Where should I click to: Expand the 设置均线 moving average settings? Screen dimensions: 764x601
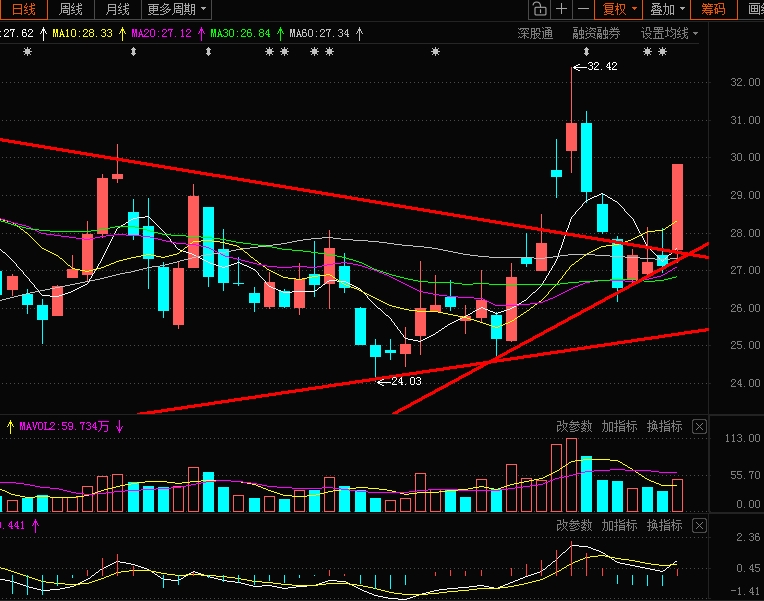point(669,34)
